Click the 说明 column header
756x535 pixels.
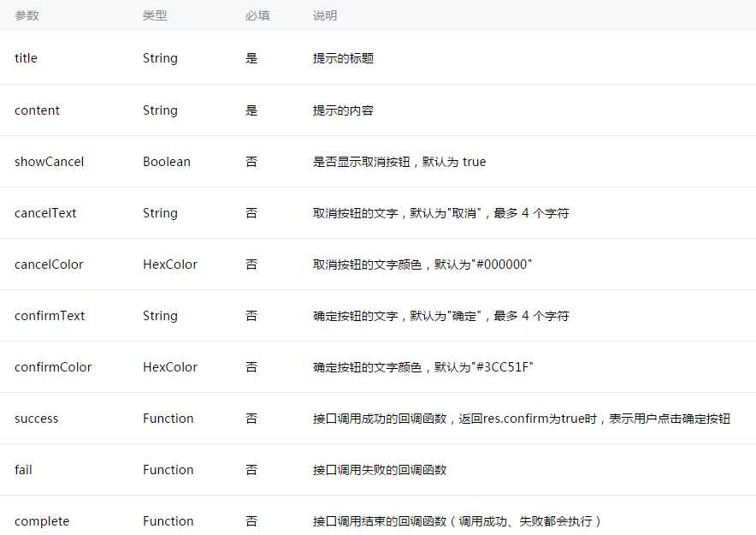pyautogui.click(x=323, y=15)
